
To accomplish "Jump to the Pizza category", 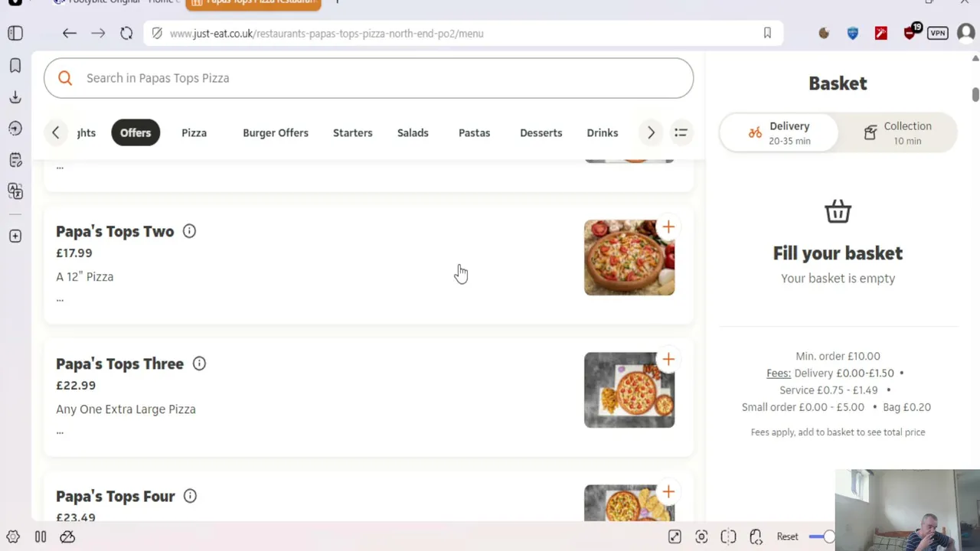I will pos(194,132).
